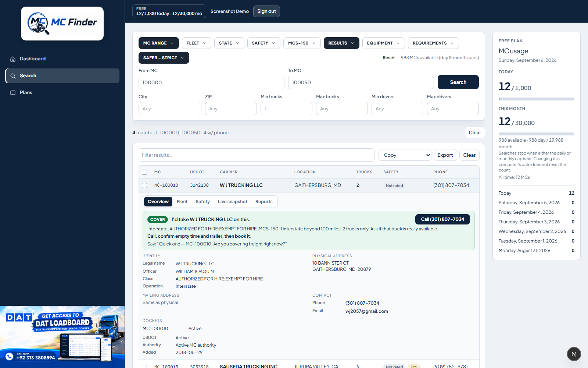The width and height of the screenshot is (588, 368).
Task: Click the email wj2057@gmail.com
Action: (x=367, y=311)
